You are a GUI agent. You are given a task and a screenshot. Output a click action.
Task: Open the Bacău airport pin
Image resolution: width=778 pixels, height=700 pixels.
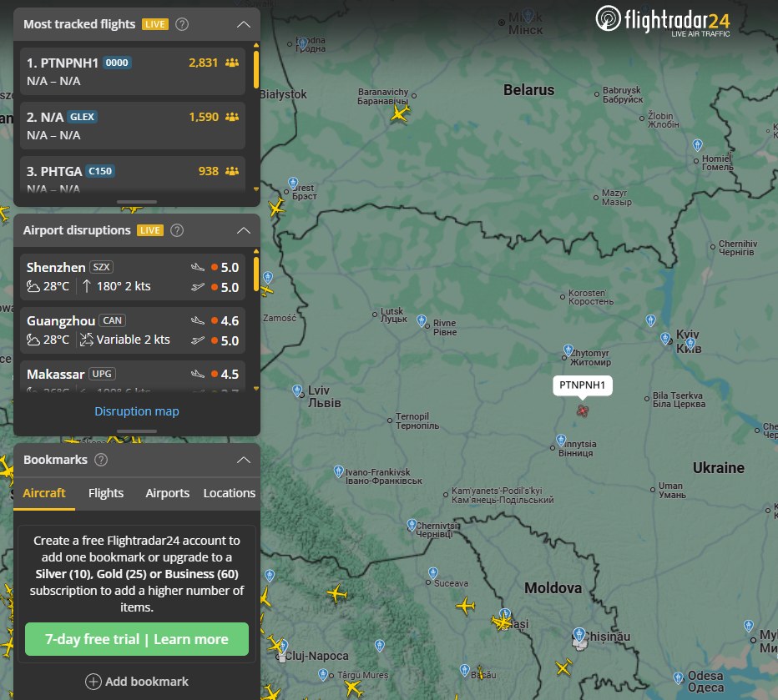point(465,670)
